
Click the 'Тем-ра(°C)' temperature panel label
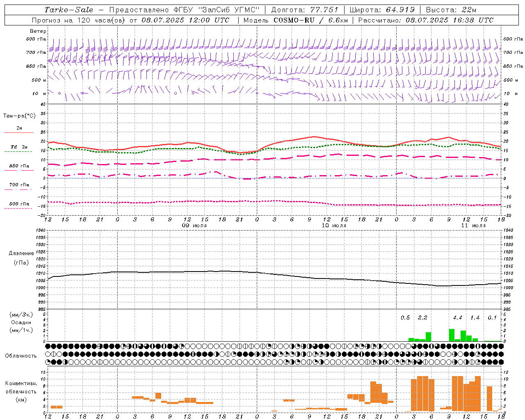pos(19,116)
